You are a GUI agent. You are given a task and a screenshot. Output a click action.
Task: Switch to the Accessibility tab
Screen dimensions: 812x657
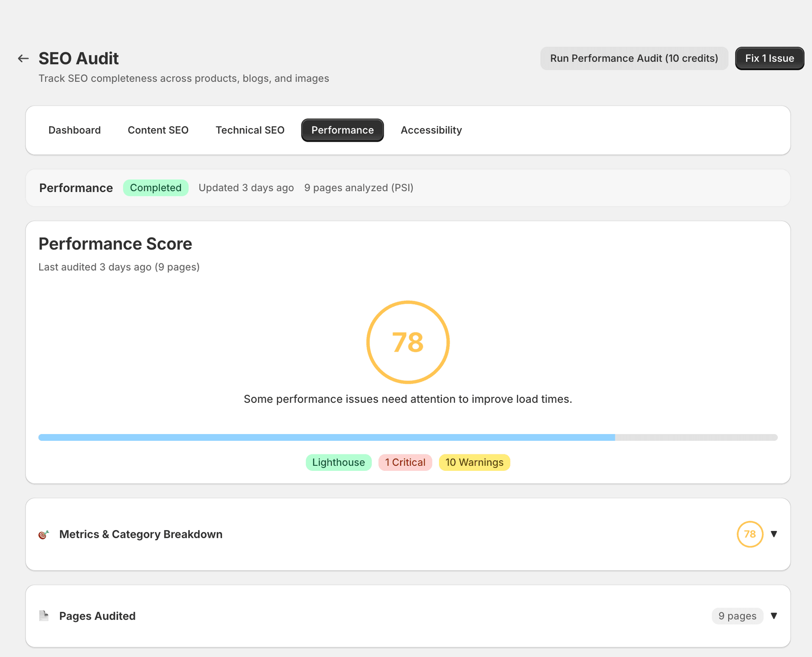pyautogui.click(x=431, y=130)
